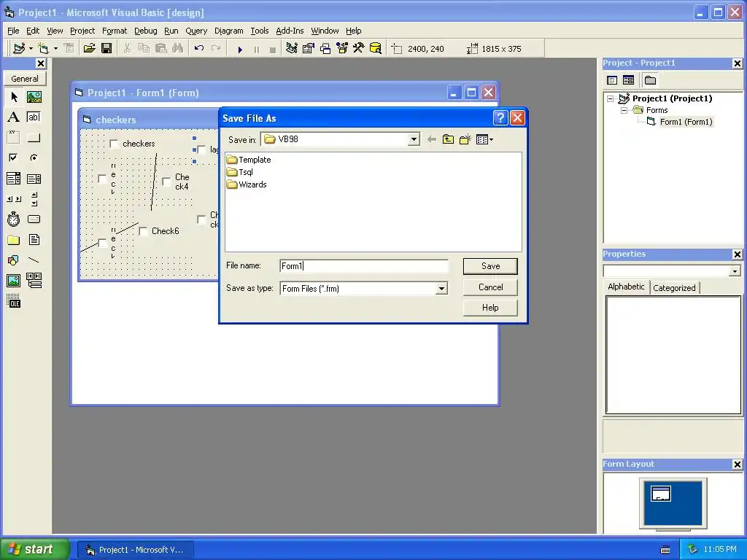Choose the Shape control tool

(x=14, y=260)
